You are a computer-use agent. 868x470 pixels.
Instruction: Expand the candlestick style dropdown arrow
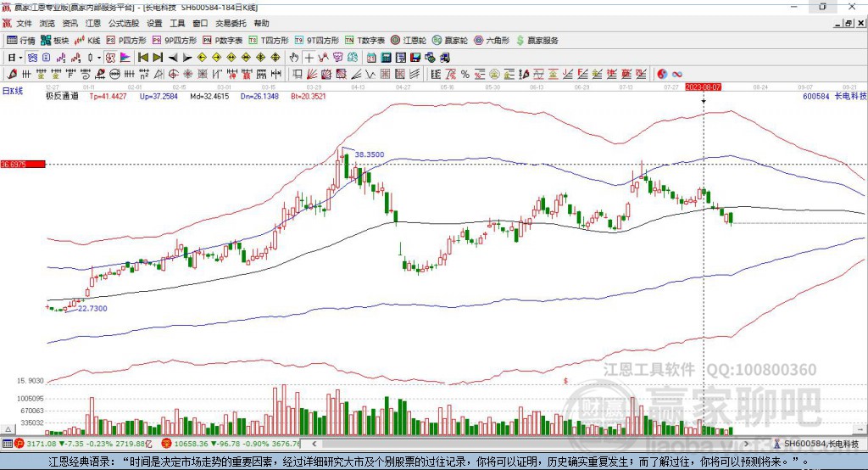(x=99, y=58)
